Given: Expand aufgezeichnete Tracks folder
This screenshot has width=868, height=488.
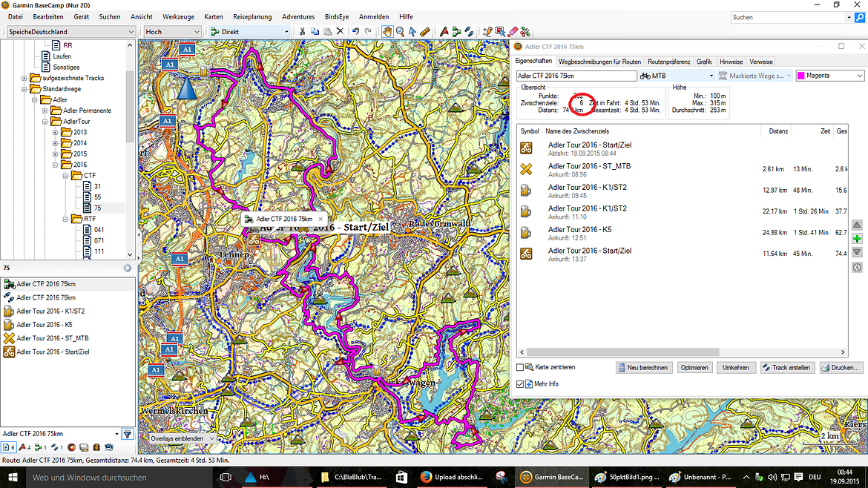Looking at the screenshot, I should (24, 78).
